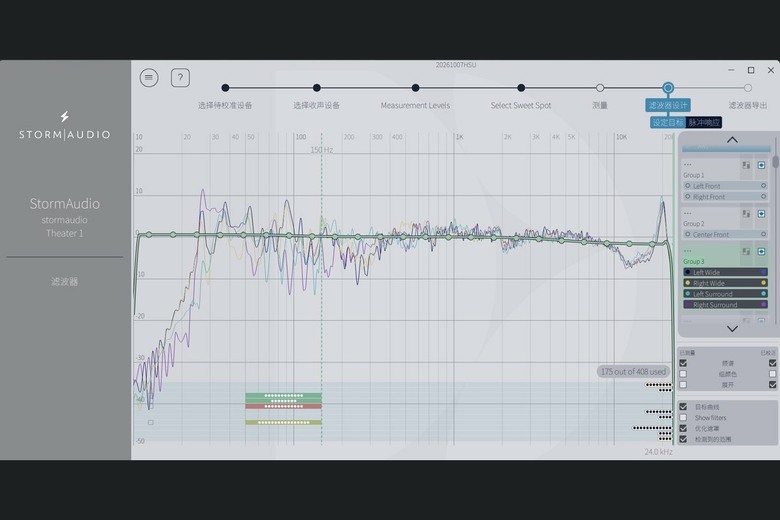Click small checkbox in graph filter area
780x520 pixels.
point(151,422)
